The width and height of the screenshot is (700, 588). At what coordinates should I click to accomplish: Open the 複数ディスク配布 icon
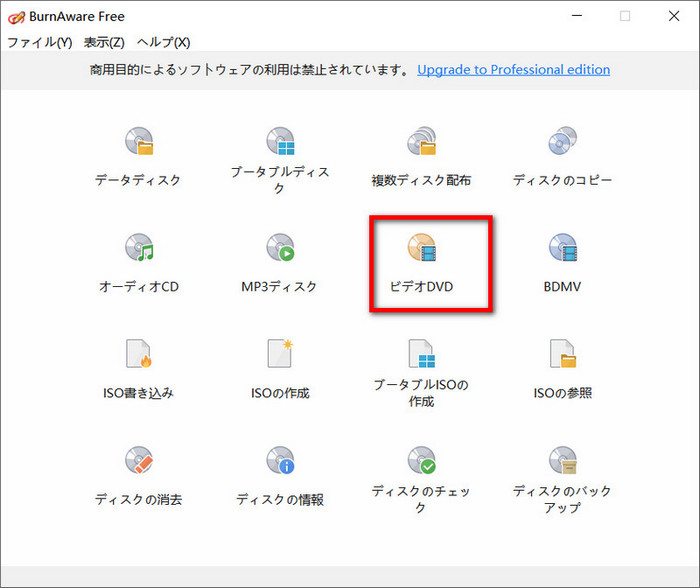(421, 141)
